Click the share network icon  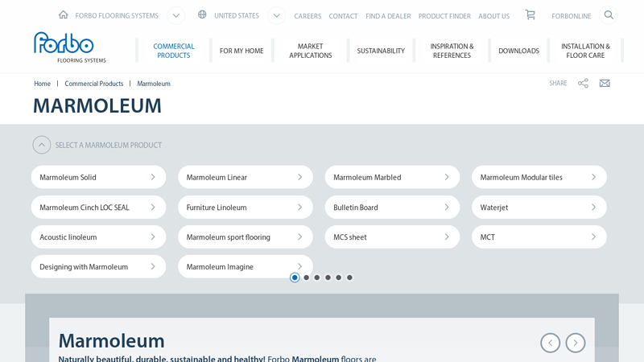coord(583,84)
